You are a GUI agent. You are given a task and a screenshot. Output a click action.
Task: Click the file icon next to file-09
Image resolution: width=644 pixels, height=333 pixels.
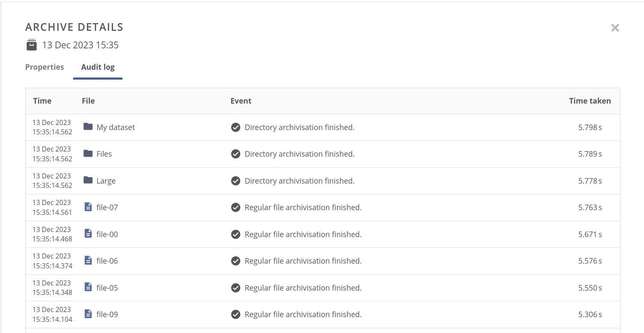coord(88,314)
